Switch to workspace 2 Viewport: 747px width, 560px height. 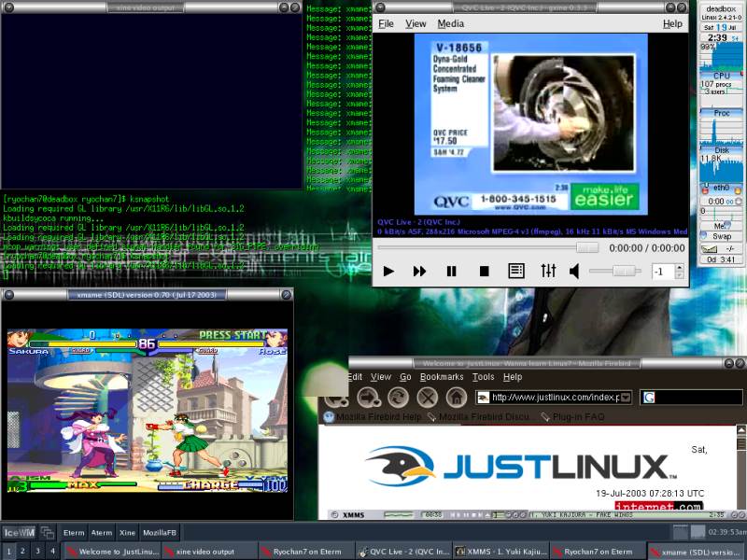(x=22, y=551)
